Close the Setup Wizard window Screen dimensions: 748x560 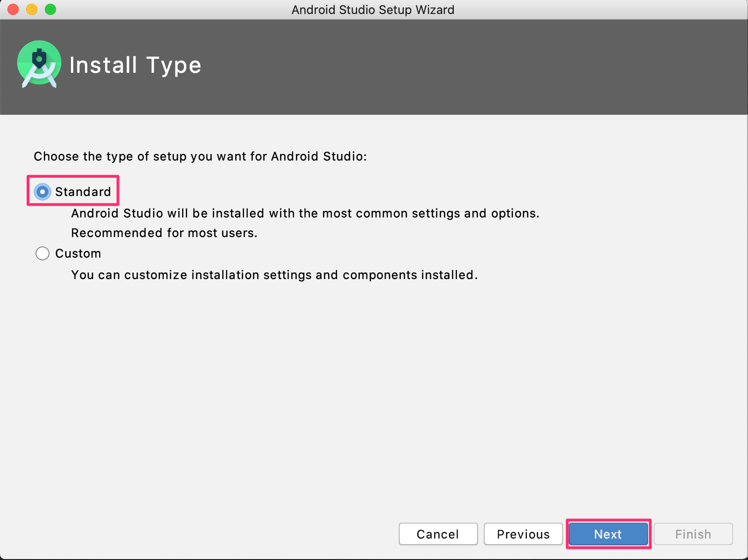coord(13,9)
